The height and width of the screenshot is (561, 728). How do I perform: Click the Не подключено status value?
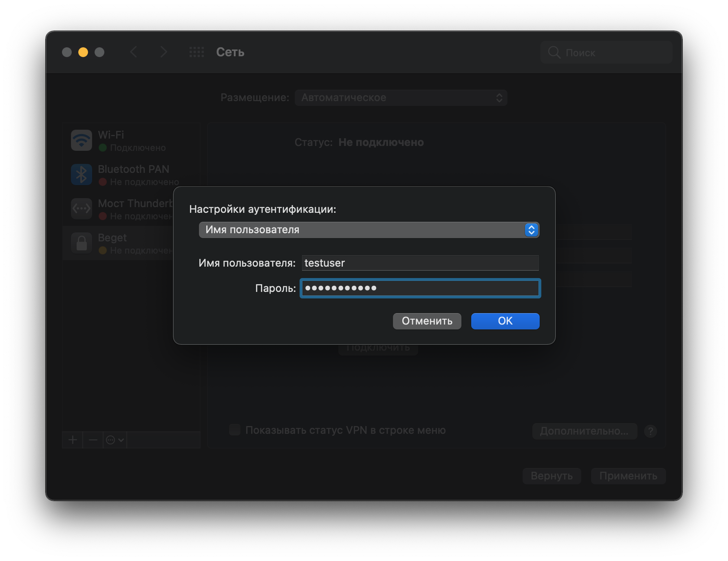pos(381,142)
